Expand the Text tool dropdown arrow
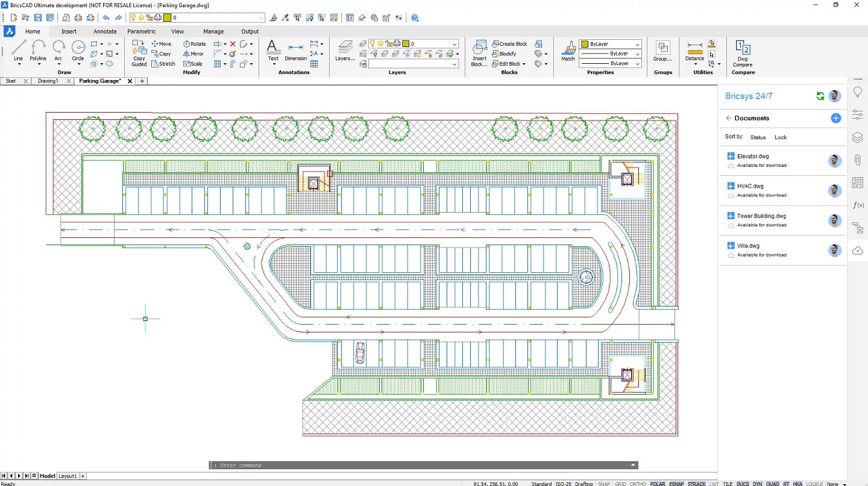 273,64
